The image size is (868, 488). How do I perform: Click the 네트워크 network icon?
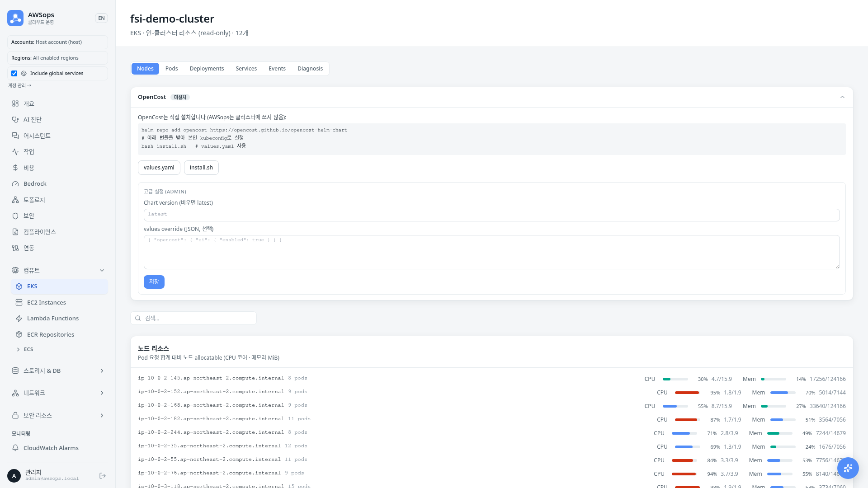click(x=15, y=393)
